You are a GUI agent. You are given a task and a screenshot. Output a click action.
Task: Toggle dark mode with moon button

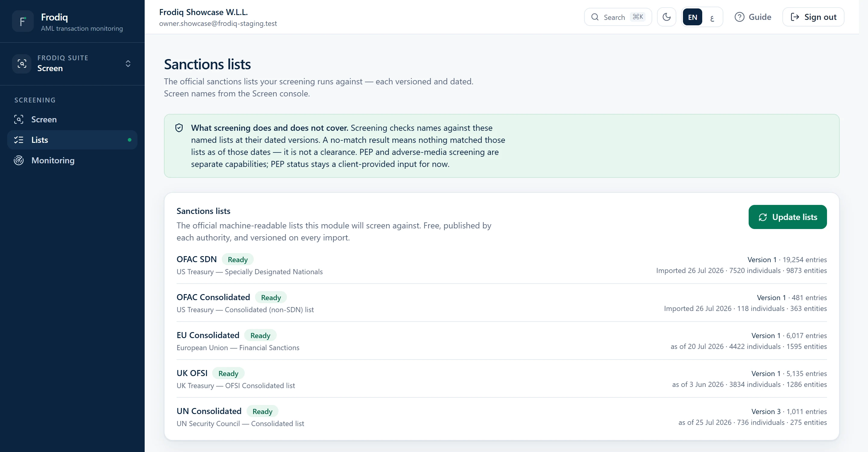pyautogui.click(x=666, y=17)
